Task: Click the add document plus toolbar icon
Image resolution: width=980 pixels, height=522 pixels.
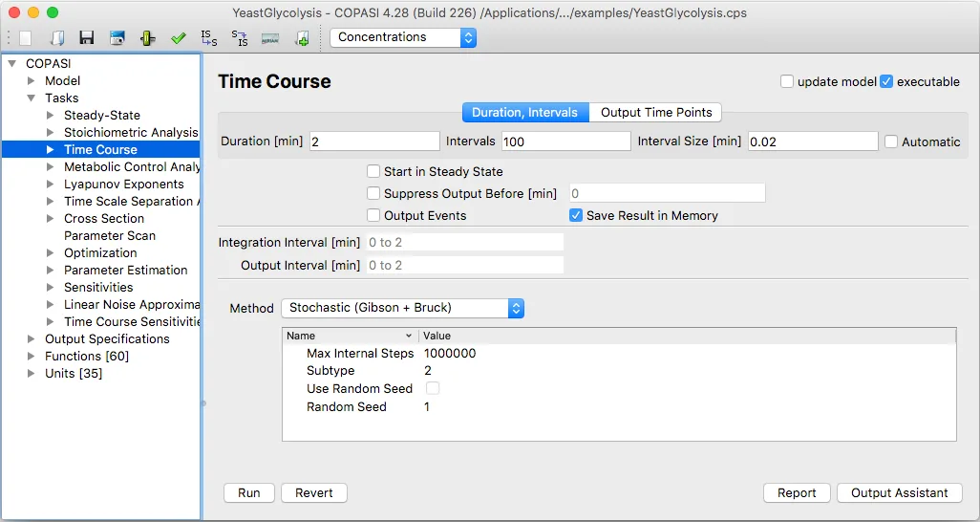Action: pos(301,38)
